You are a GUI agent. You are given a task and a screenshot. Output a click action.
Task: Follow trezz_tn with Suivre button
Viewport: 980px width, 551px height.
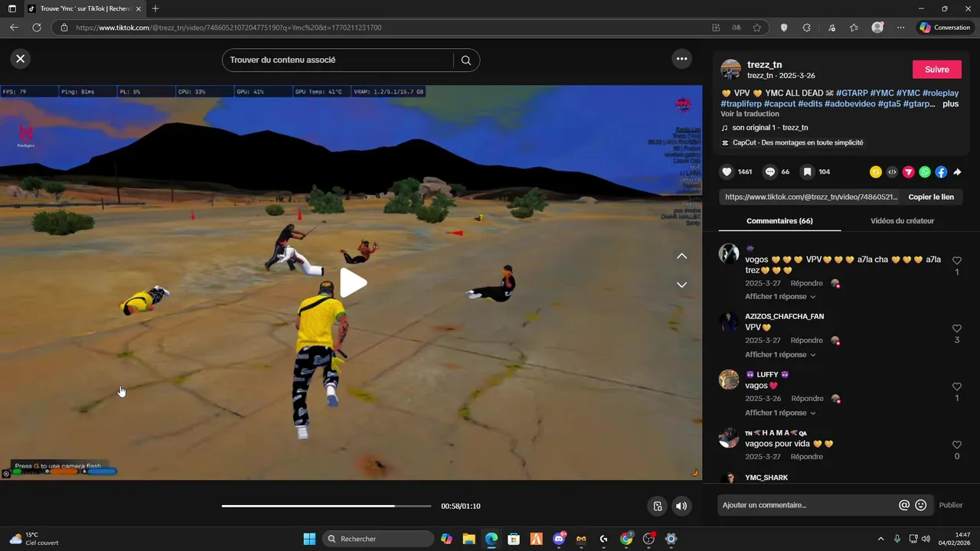937,70
